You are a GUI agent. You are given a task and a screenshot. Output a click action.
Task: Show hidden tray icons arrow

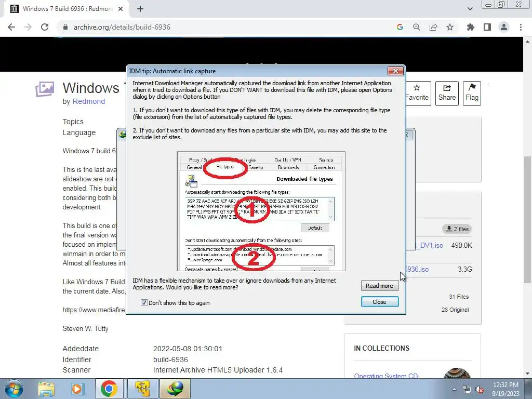(x=454, y=389)
